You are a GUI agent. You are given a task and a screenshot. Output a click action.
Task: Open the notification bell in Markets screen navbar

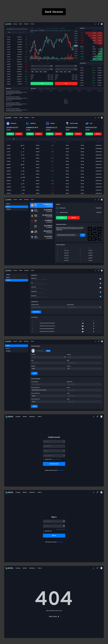[99, 118]
